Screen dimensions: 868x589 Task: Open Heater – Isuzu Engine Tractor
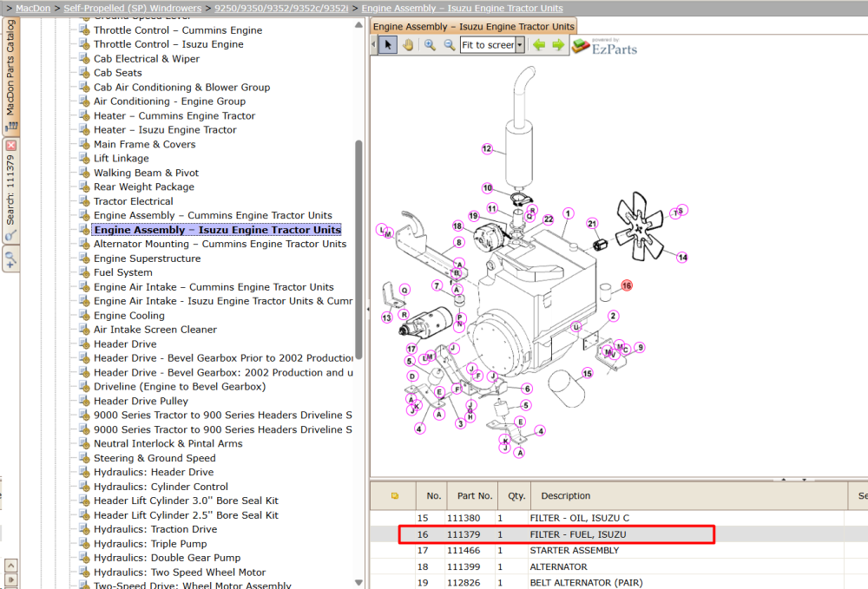[x=165, y=129]
